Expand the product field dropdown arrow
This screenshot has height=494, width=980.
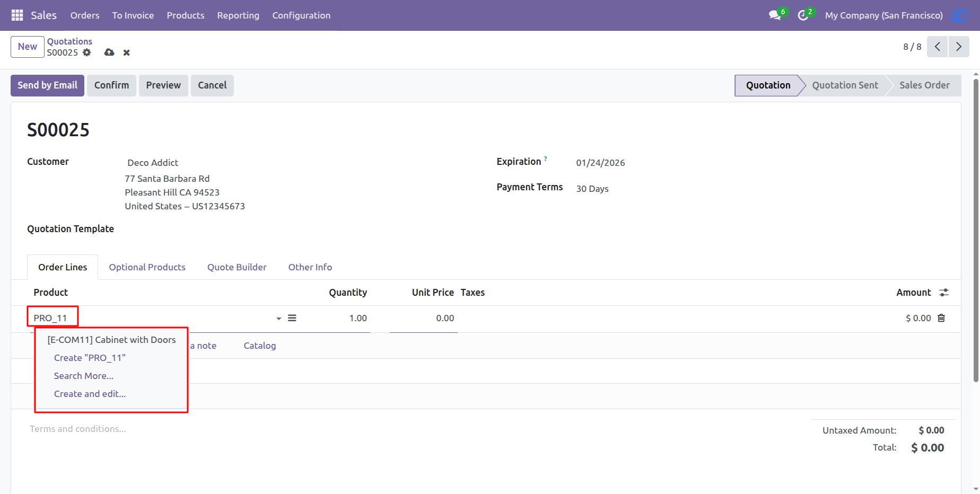[279, 319]
